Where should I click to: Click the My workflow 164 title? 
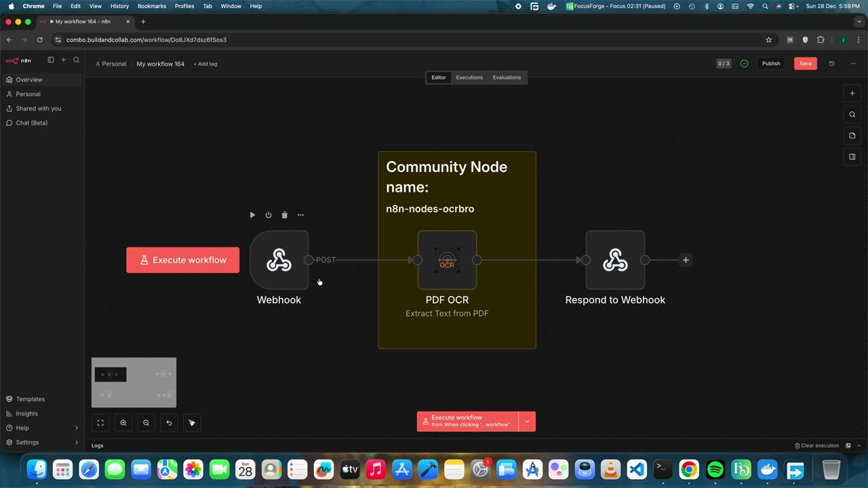point(161,64)
